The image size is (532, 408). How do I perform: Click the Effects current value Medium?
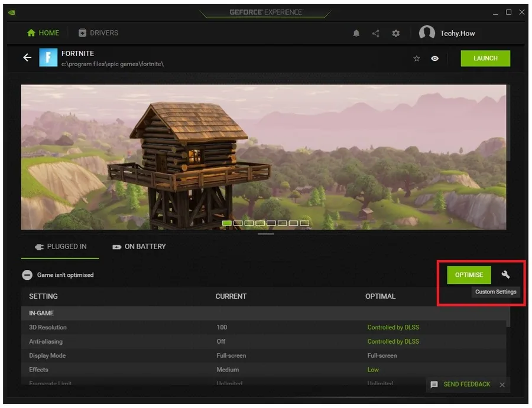click(x=228, y=370)
